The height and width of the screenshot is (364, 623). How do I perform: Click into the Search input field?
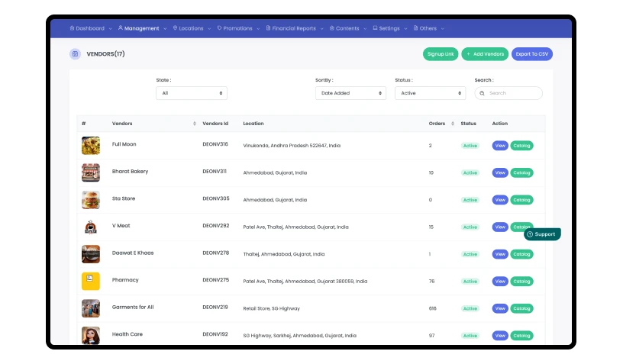tap(513, 93)
